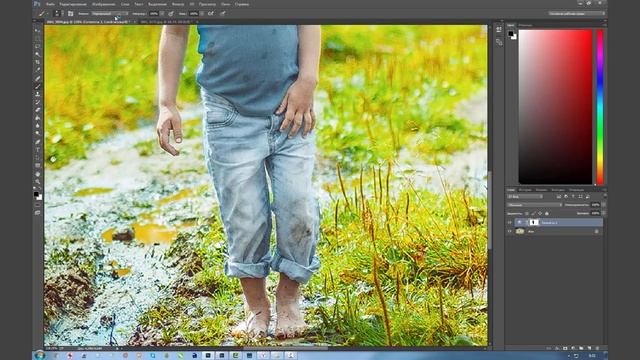Change screen mode from toolbox bottom
640x360 pixels.
point(38,213)
